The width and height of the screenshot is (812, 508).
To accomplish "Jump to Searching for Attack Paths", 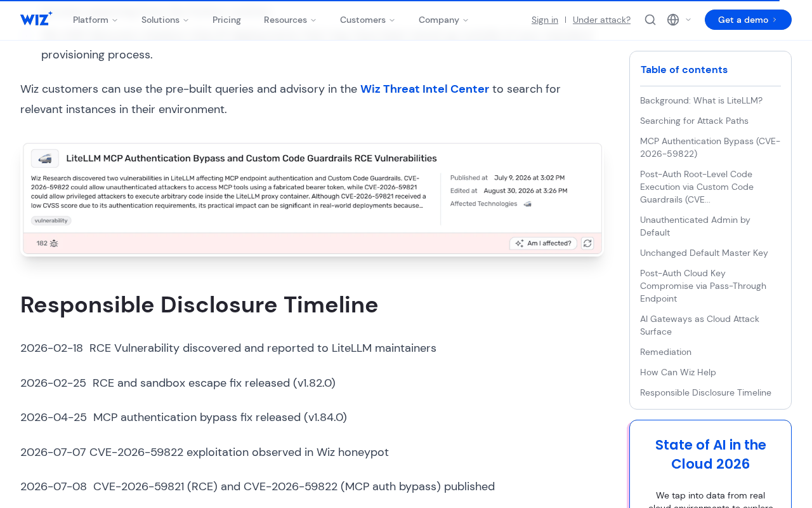I will (x=694, y=121).
